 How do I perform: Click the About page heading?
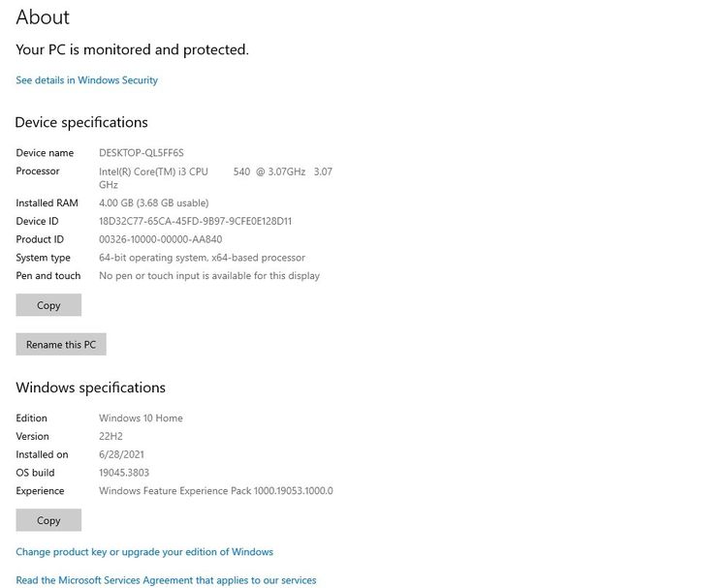pos(43,17)
